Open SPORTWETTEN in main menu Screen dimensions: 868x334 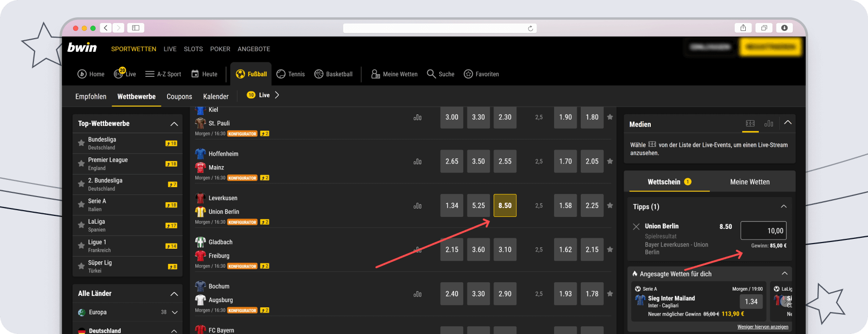click(134, 49)
